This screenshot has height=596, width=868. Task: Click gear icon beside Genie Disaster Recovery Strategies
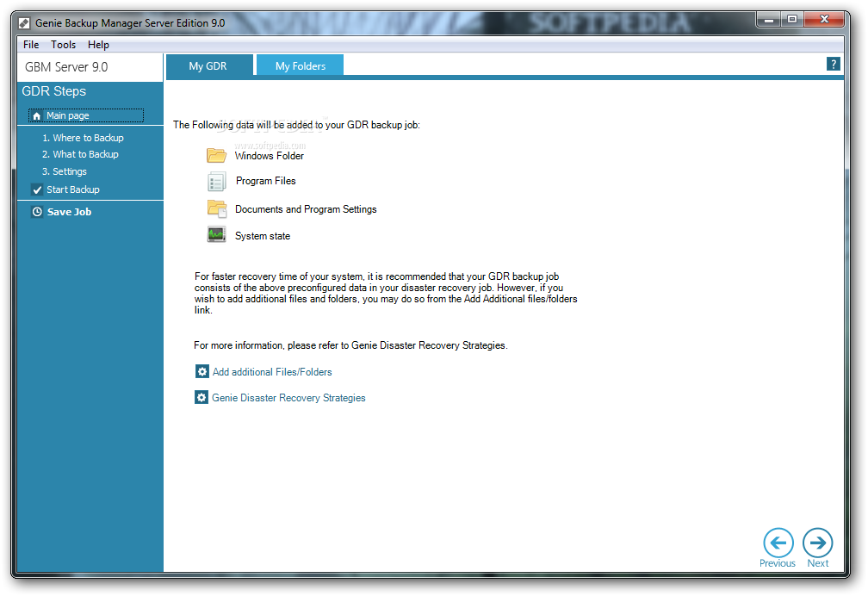tap(201, 397)
